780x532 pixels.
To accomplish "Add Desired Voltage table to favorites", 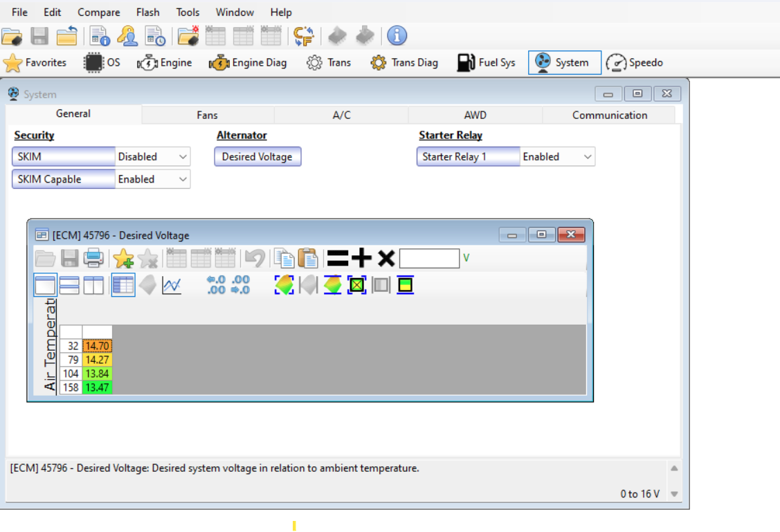I will tap(123, 259).
